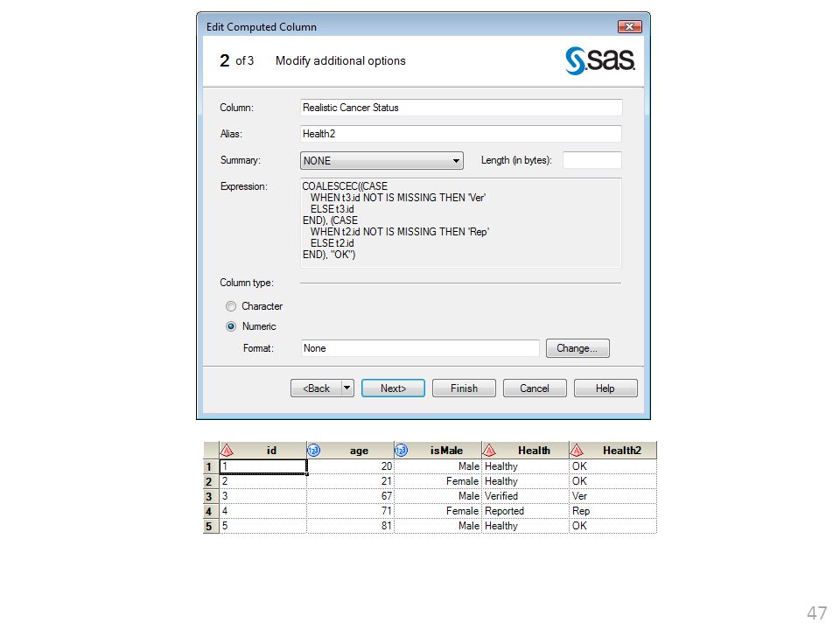
Task: Click the id cell in row 1
Action: pyautogui.click(x=263, y=466)
